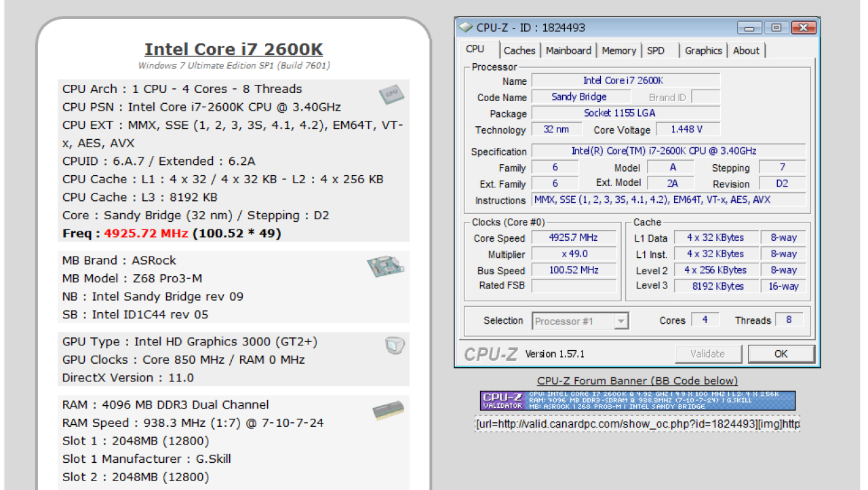Click the Specification field in CPU-Z
Image resolution: width=868 pixels, height=490 pixels.
[x=669, y=151]
